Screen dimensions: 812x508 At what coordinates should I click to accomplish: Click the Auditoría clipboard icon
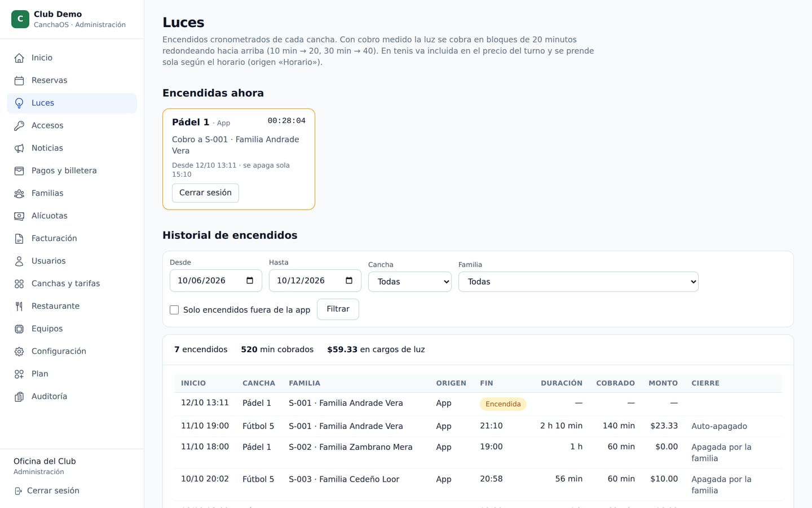click(x=19, y=396)
